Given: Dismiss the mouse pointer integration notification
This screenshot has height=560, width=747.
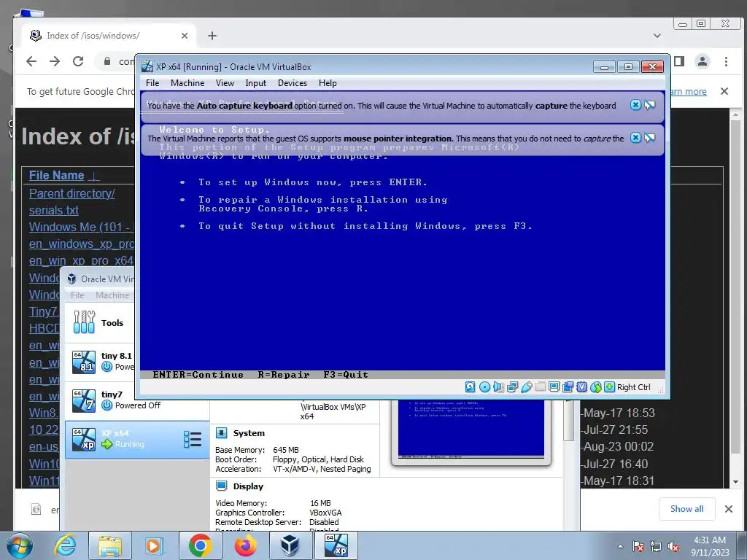Looking at the screenshot, I should click(635, 138).
